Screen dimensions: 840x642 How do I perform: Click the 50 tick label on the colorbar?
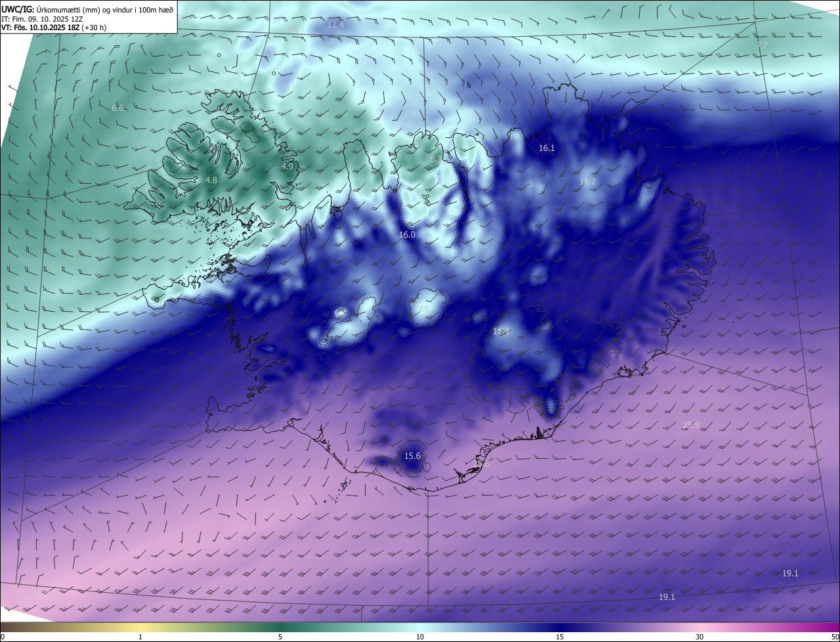click(834, 637)
